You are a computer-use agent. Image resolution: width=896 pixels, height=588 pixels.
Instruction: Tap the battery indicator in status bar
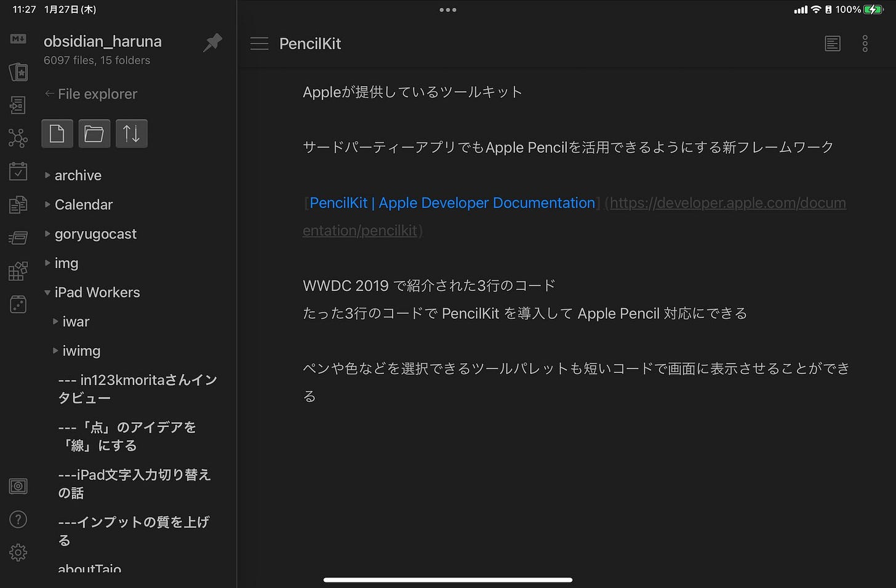(873, 9)
